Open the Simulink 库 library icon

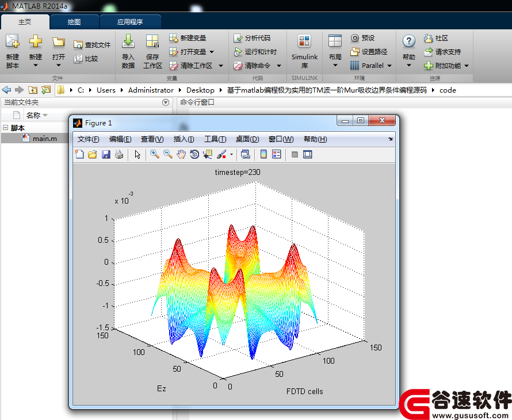point(304,41)
